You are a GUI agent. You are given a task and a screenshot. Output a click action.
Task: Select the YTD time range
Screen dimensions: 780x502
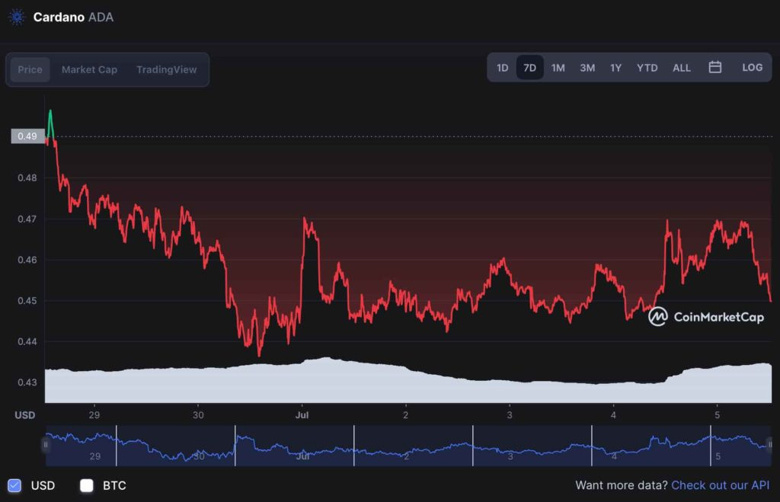coord(647,68)
